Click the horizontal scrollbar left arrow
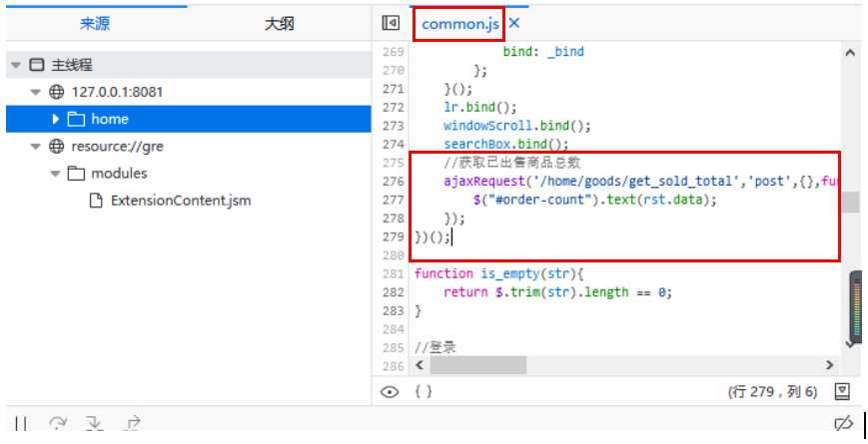Screen dimensions: 868x444 coord(420,365)
